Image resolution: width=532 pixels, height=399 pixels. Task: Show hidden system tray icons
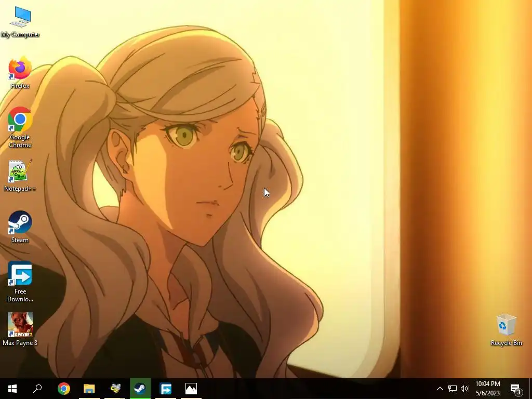click(440, 389)
